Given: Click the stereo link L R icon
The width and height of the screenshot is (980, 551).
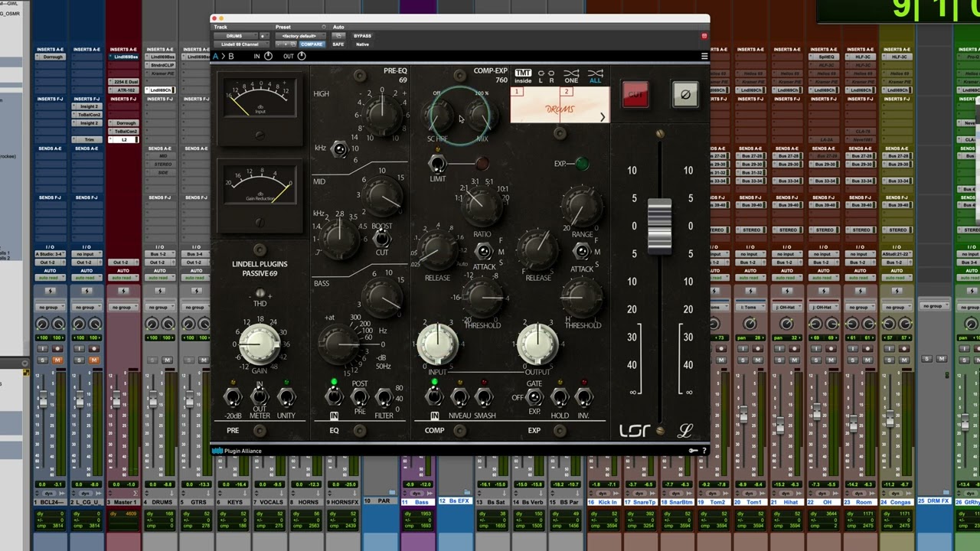Looking at the screenshot, I should click(546, 77).
